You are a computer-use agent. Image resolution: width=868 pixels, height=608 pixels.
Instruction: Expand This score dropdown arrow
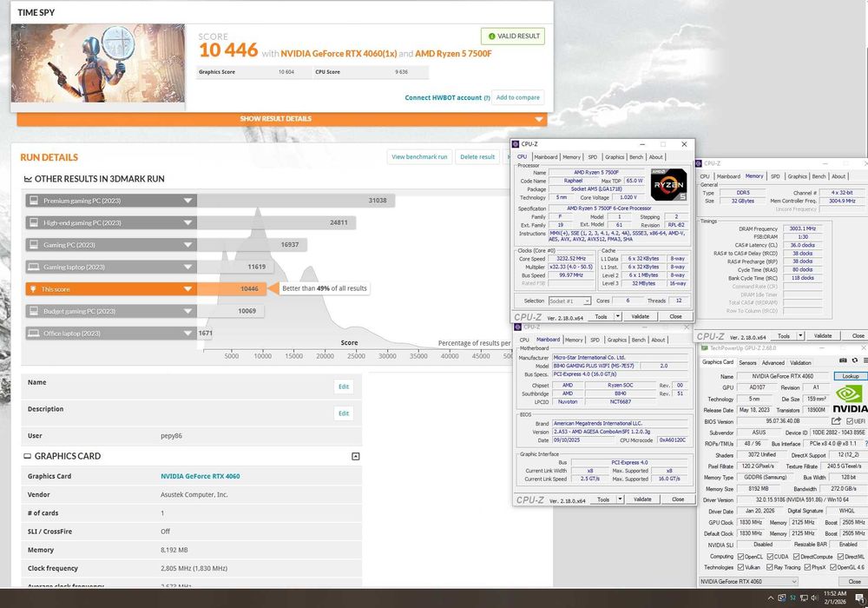click(187, 289)
